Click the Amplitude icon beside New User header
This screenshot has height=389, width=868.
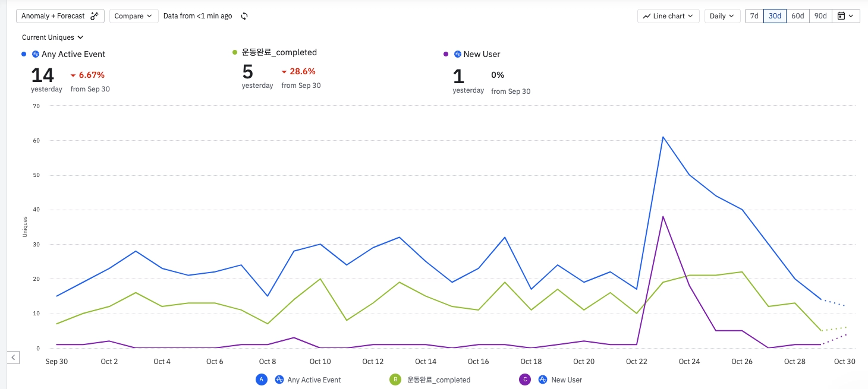pyautogui.click(x=458, y=54)
